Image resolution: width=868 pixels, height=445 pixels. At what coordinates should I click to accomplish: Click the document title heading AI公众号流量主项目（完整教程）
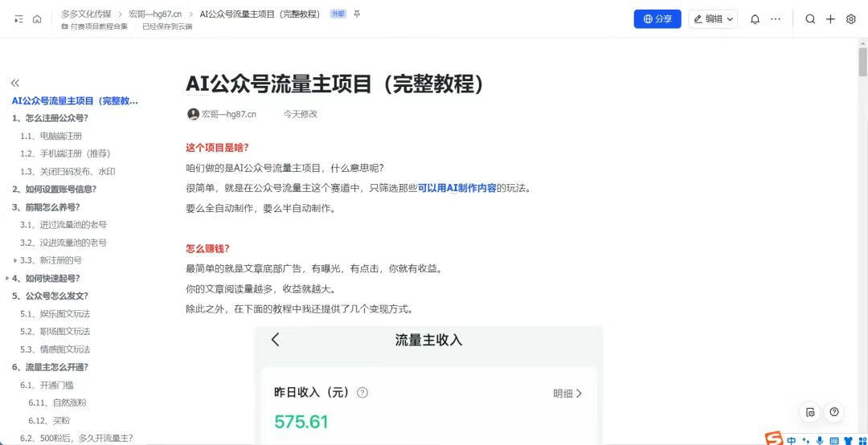click(x=335, y=84)
